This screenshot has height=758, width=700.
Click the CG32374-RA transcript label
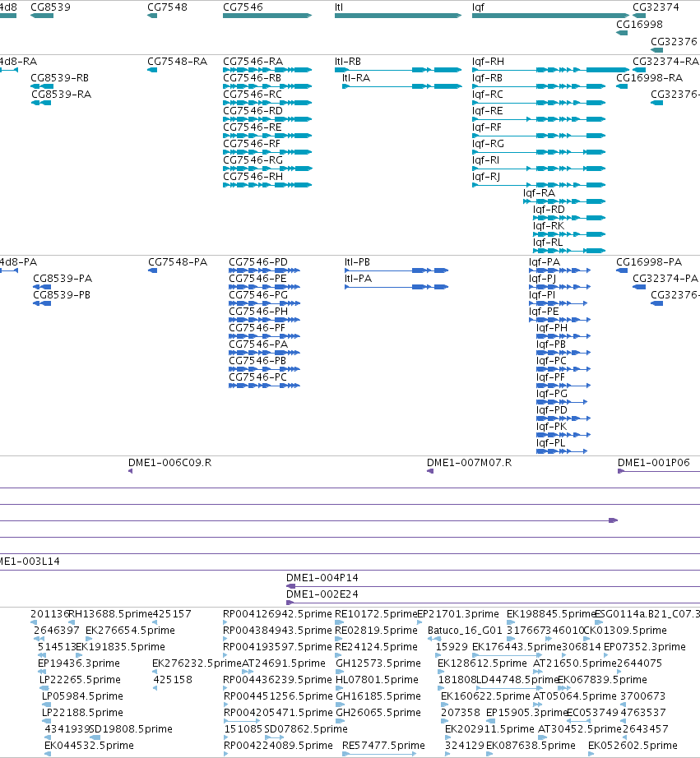[x=665, y=62]
